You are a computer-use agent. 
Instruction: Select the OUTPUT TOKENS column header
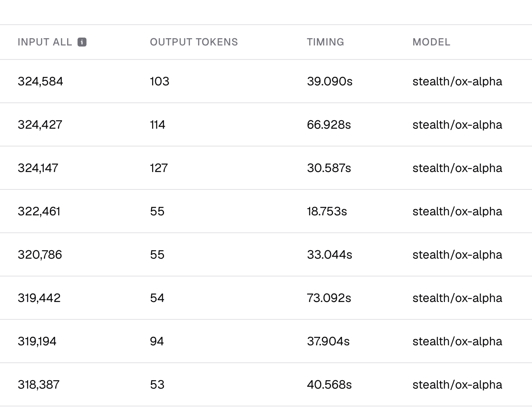[x=194, y=42]
